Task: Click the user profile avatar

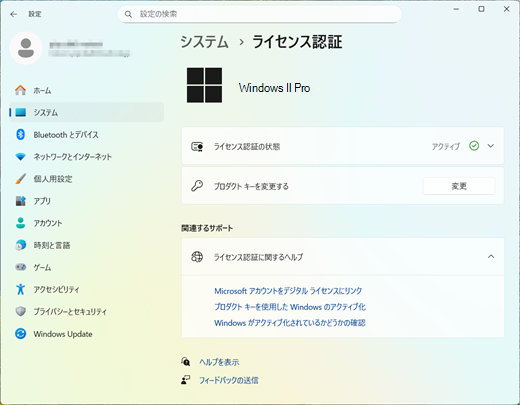Action: pyautogui.click(x=26, y=48)
